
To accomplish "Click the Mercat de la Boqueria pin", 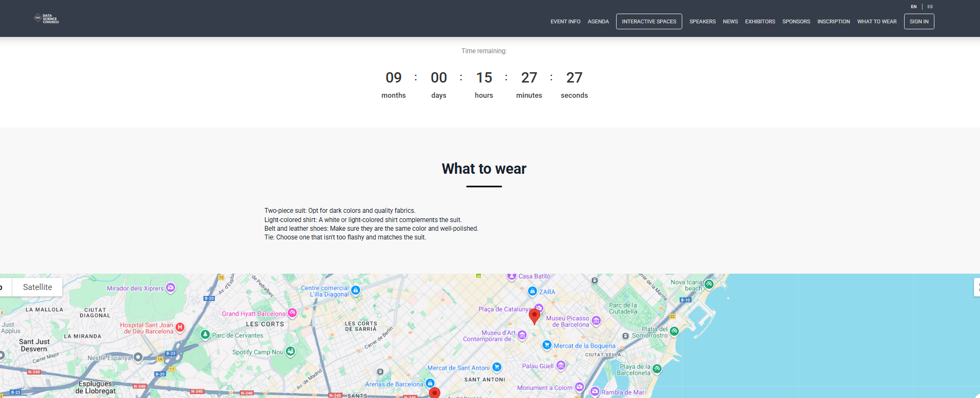I will coord(547,345).
